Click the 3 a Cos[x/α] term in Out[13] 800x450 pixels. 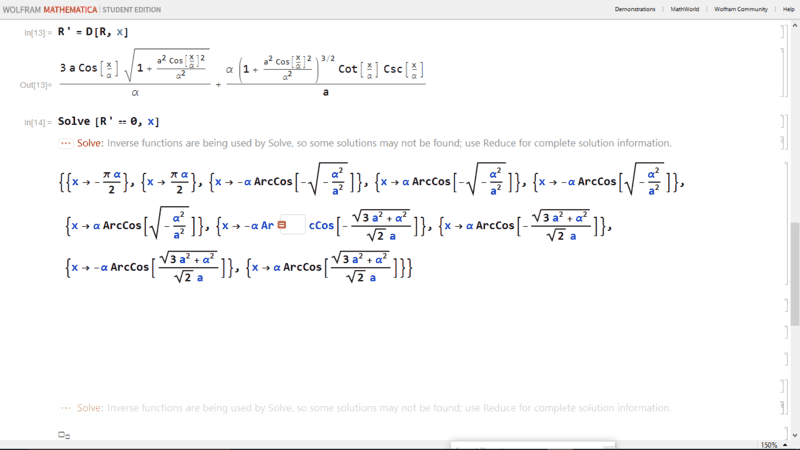click(89, 68)
